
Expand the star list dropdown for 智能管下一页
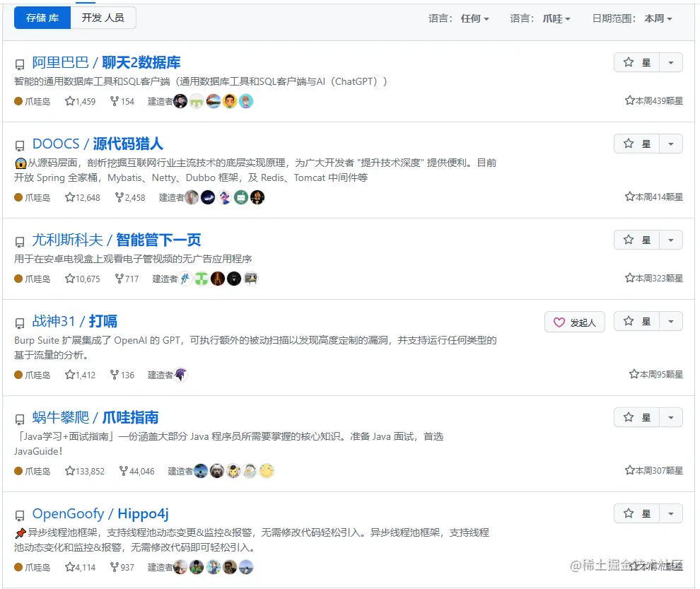pyautogui.click(x=670, y=240)
